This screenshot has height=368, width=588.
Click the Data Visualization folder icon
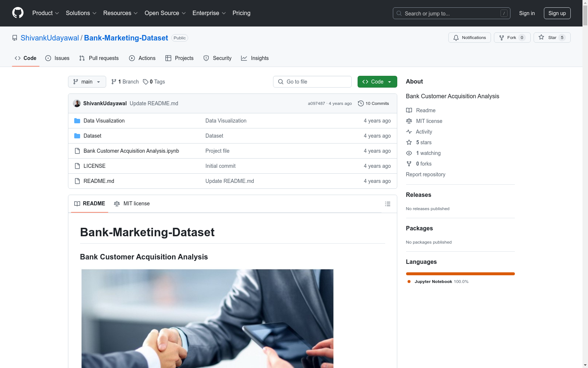pyautogui.click(x=77, y=121)
